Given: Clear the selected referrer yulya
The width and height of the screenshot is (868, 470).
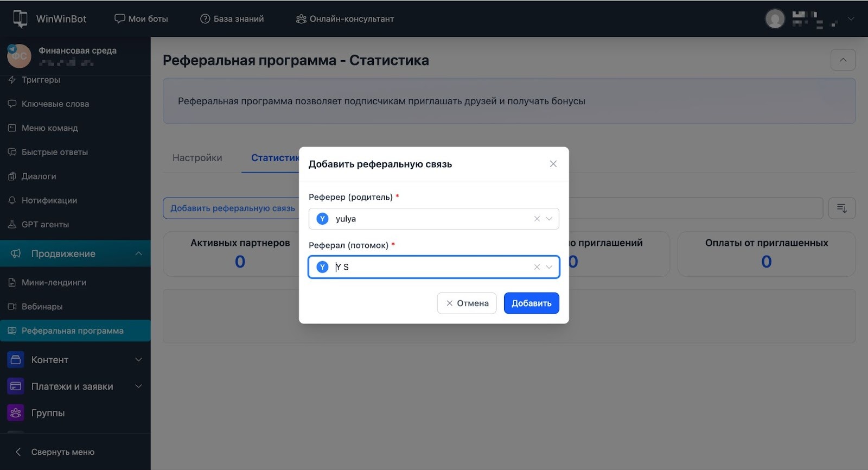Looking at the screenshot, I should (537, 219).
